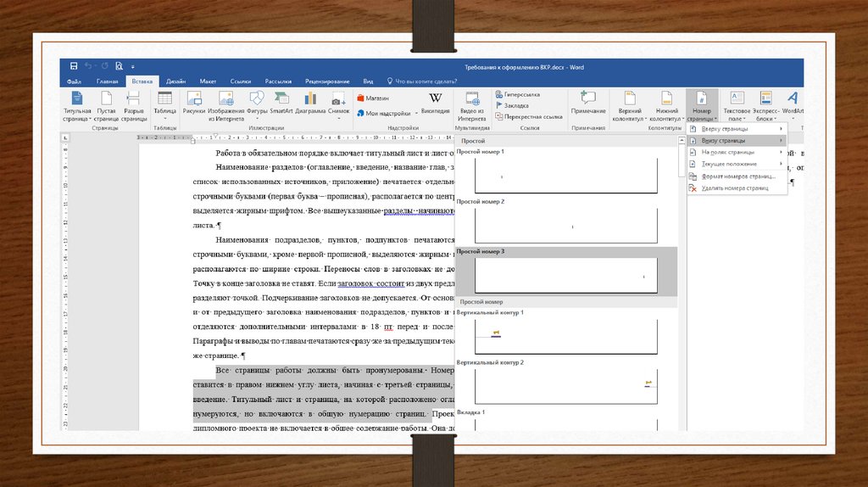
Task: Expand the Внизу страницы submenu
Action: click(x=737, y=140)
